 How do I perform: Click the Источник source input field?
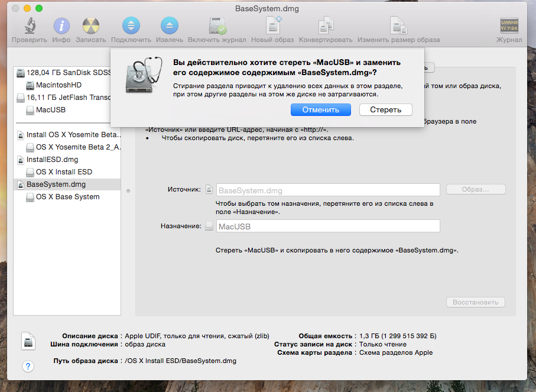pyautogui.click(x=328, y=190)
